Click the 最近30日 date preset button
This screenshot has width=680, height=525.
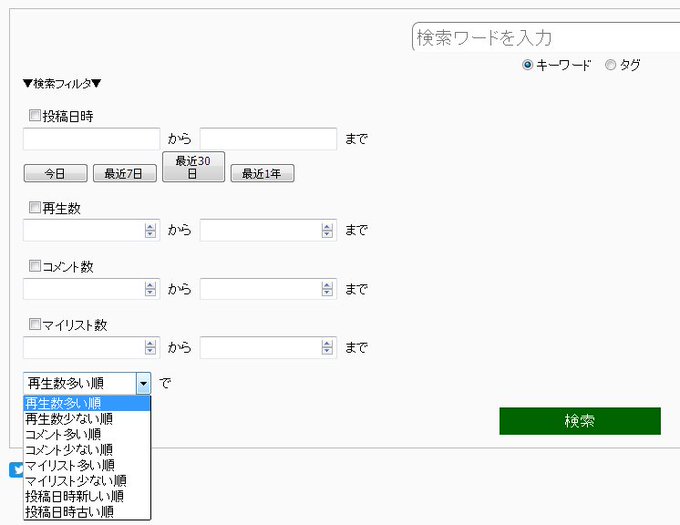click(x=193, y=167)
